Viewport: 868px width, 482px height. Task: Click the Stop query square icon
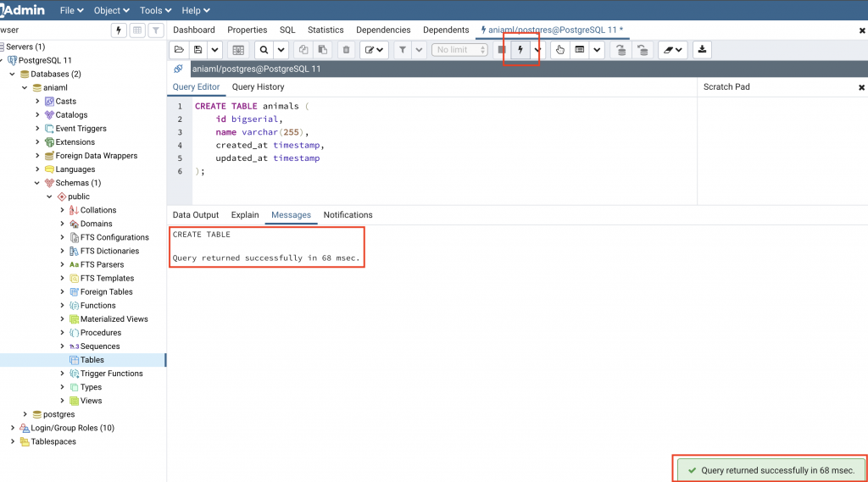tap(502, 50)
